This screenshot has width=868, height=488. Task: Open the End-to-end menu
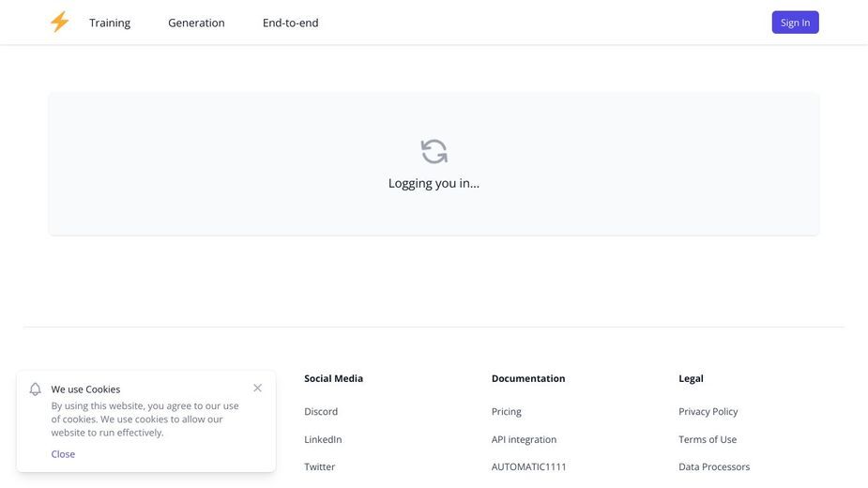click(x=291, y=23)
